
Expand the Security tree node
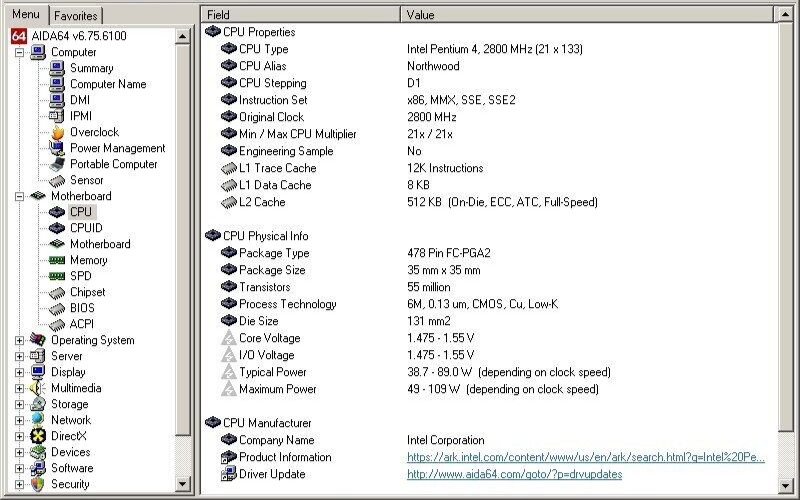(19, 484)
